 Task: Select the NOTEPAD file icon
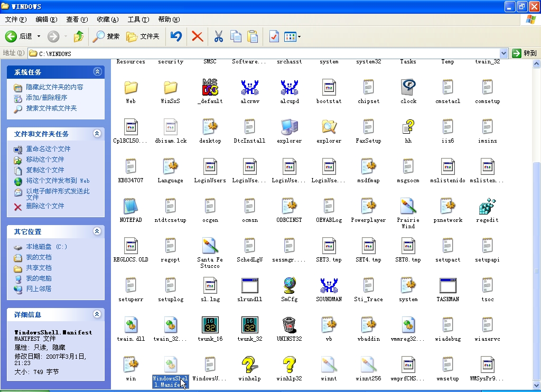pyautogui.click(x=130, y=207)
